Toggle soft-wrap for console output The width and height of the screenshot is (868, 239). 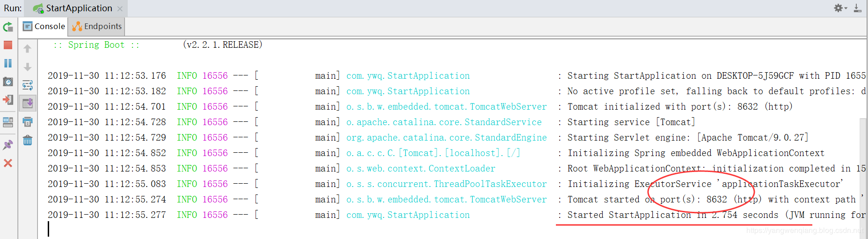click(x=28, y=85)
